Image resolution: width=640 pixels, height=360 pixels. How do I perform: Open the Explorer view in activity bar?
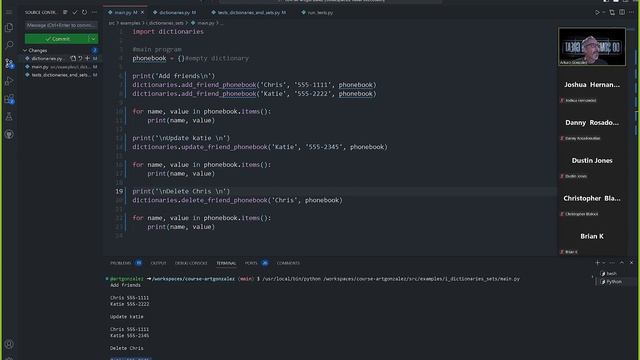9,27
